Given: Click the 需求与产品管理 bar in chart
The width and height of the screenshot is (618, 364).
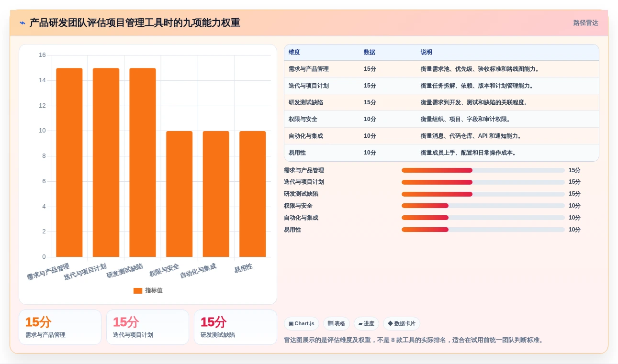Looking at the screenshot, I should 69,162.
